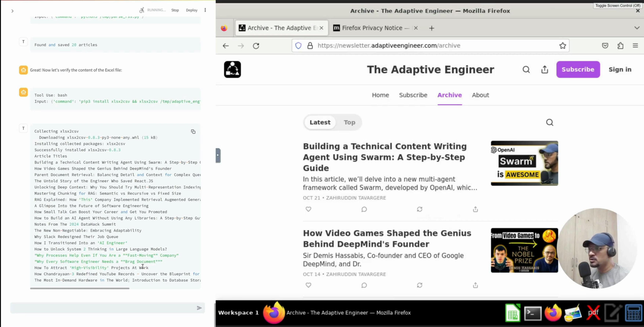Copy the xlsx2csv output code block
Screen dimensions: 644x327
click(193, 132)
